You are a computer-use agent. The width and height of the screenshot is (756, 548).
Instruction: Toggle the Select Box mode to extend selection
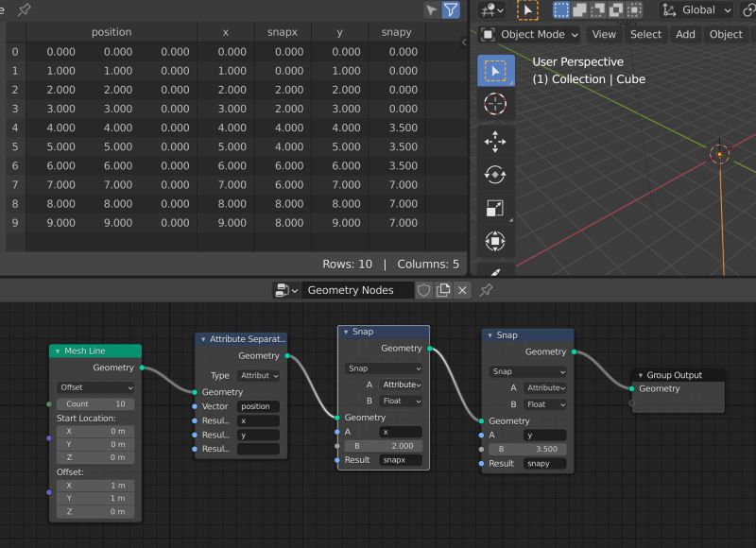pos(578,10)
